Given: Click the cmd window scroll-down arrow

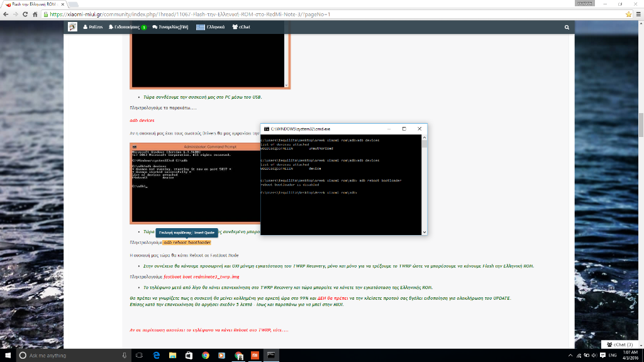Looking at the screenshot, I should (x=425, y=232).
